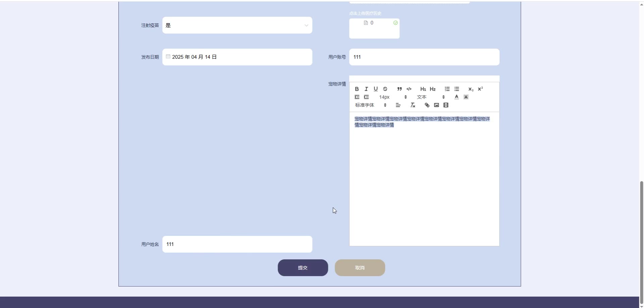Screen dimensions: 644x308
Task: Apply subscript formatting
Action: click(471, 89)
